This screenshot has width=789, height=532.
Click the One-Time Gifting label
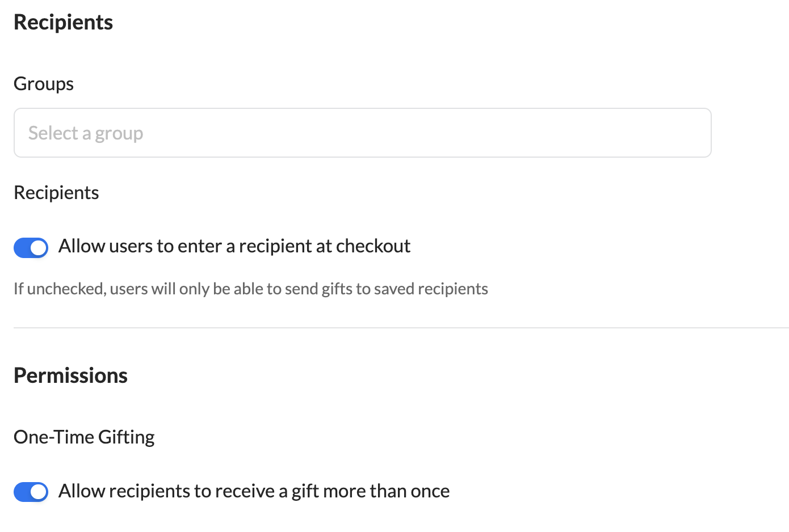pyautogui.click(x=84, y=437)
